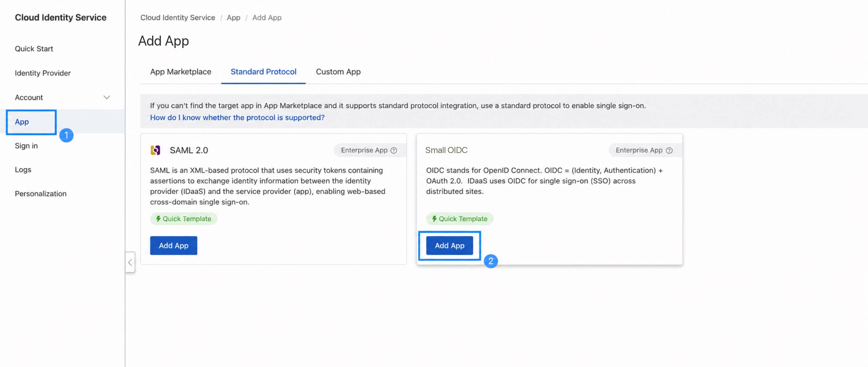868x367 pixels.
Task: Add App under Small OIDC card
Action: 449,245
